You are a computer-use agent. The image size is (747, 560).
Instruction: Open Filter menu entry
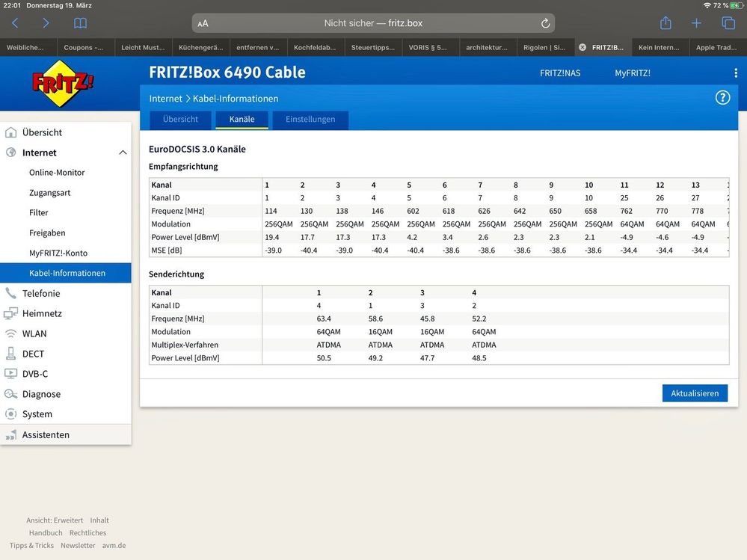coord(39,212)
